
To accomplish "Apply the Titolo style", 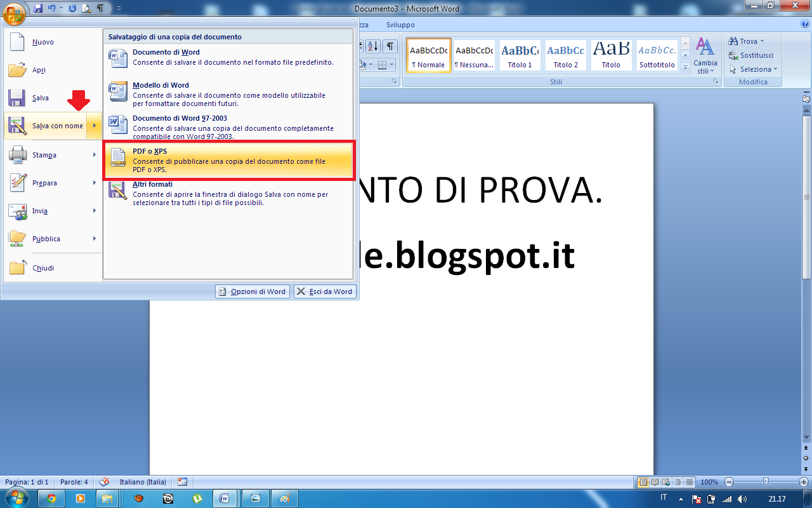I will click(x=612, y=55).
